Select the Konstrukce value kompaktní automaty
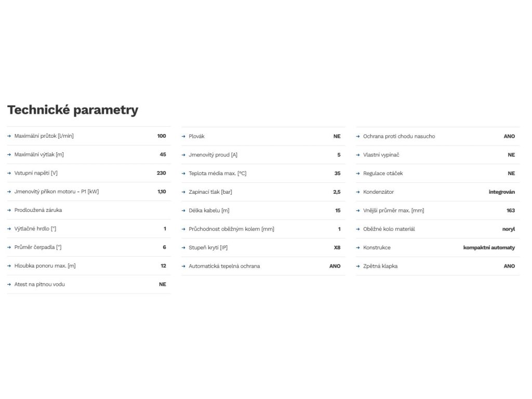The width and height of the screenshot is (532, 399). [x=489, y=248]
